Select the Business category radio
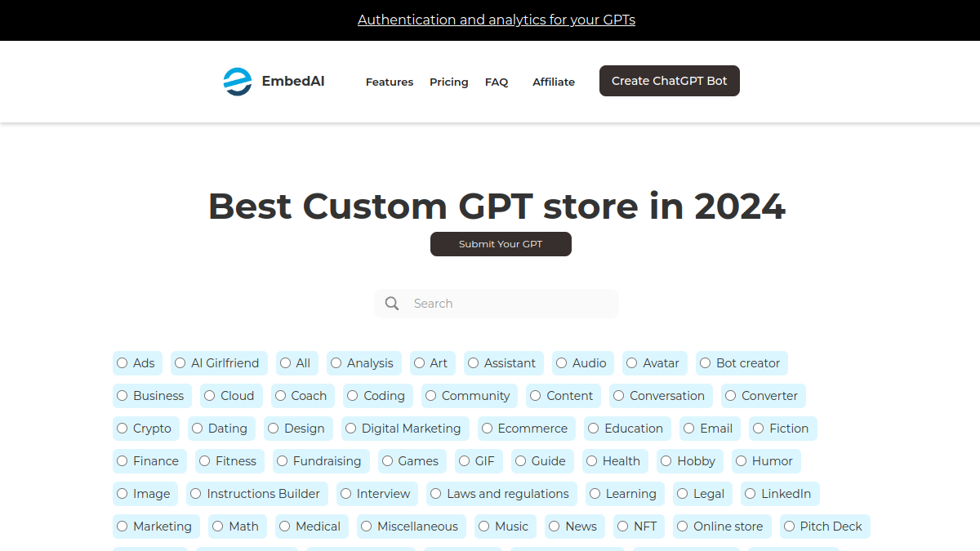The height and width of the screenshot is (551, 980). pos(122,396)
